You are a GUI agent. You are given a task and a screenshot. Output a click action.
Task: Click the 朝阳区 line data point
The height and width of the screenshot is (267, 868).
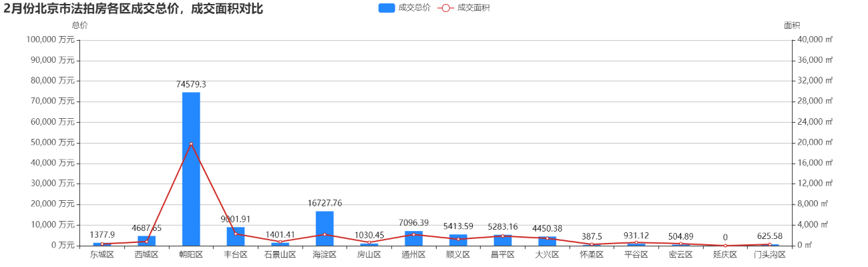191,144
